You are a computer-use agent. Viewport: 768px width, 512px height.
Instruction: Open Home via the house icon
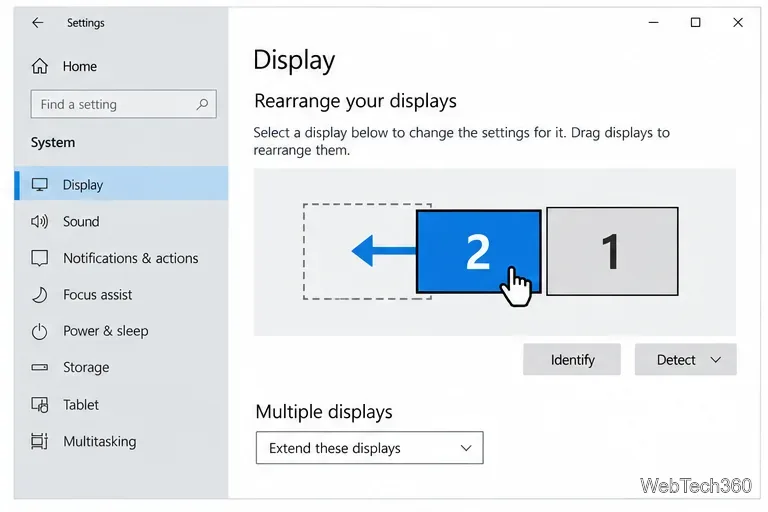tap(40, 66)
